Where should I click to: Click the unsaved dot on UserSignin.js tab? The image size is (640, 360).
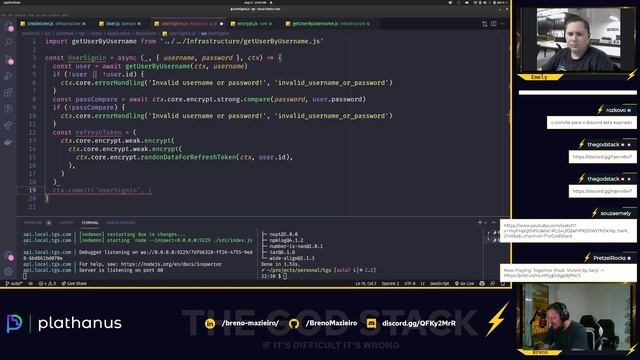point(222,24)
